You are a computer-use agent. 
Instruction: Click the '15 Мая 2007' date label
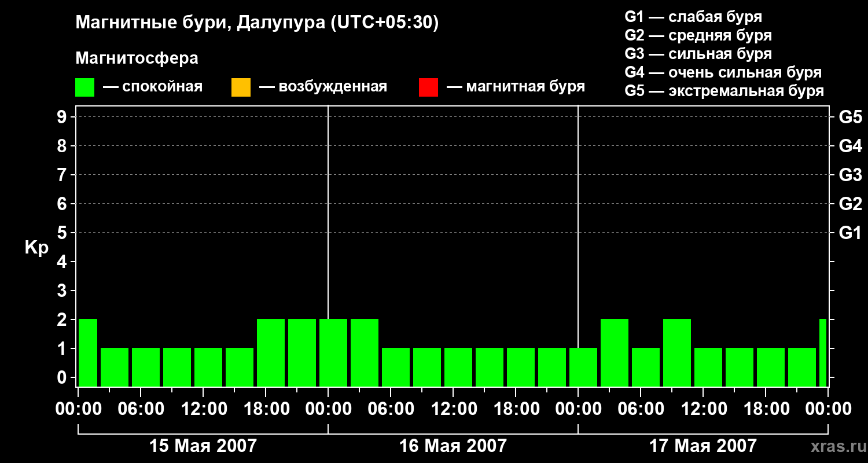click(x=203, y=446)
